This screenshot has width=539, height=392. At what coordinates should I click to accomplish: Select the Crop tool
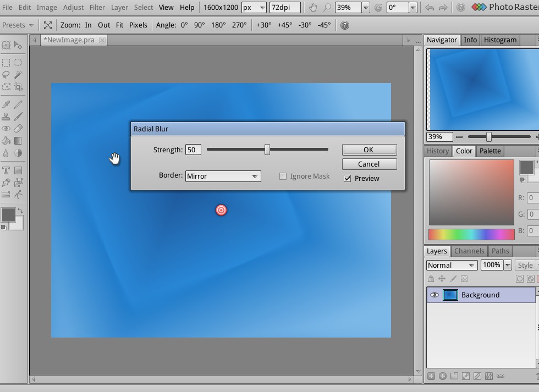coord(18,87)
